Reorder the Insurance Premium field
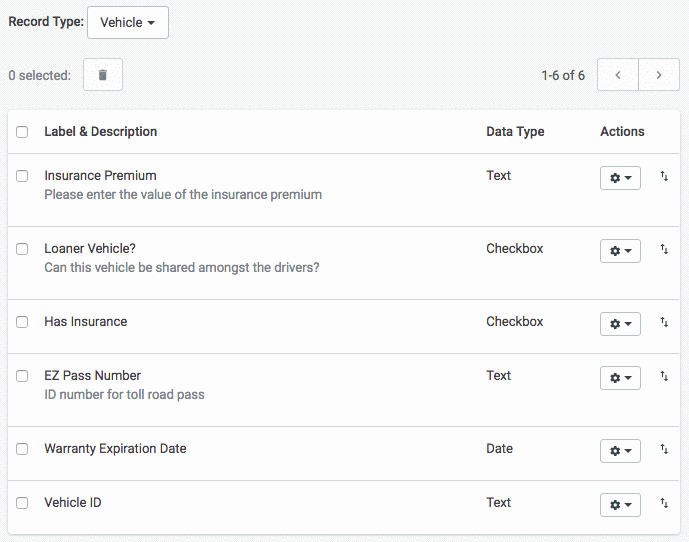The height and width of the screenshot is (542, 689). (x=664, y=177)
